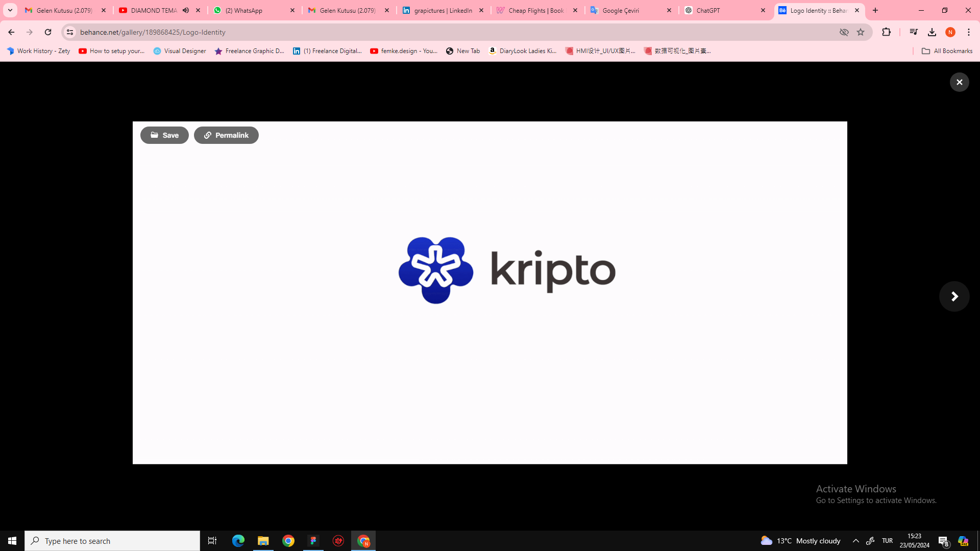Save the Kripto logo image
Image resolution: width=980 pixels, height=551 pixels.
(164, 135)
